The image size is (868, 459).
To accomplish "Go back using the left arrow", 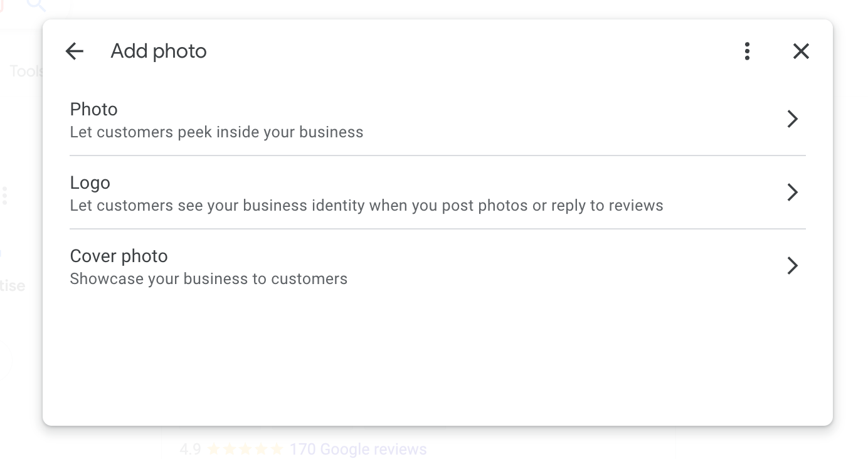I will [x=75, y=51].
